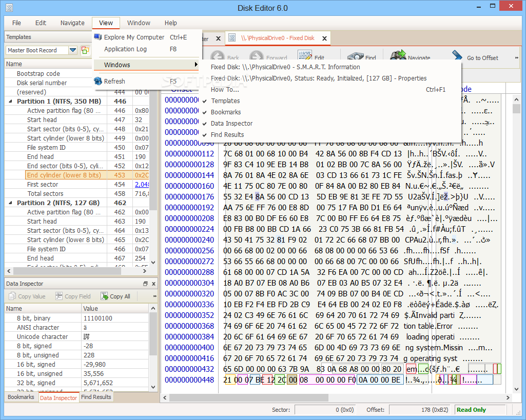Close the Data Inspector panel
The image size is (526, 420).
(x=153, y=284)
